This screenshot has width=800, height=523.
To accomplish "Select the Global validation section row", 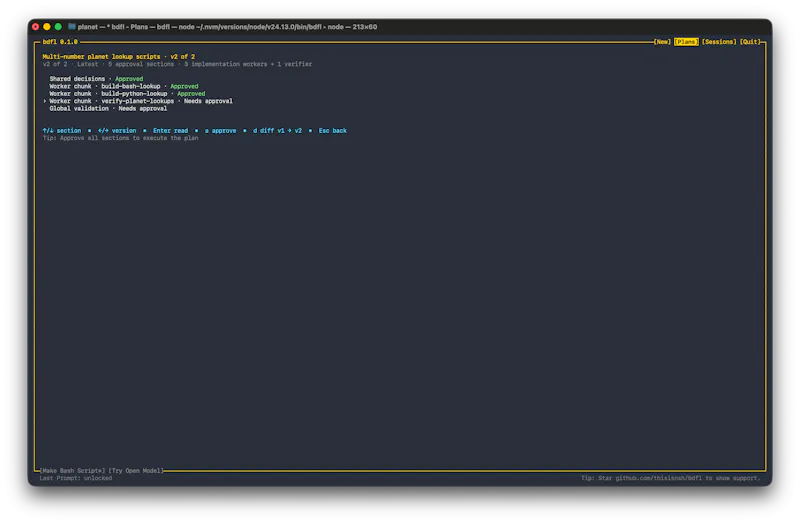I will [108, 109].
